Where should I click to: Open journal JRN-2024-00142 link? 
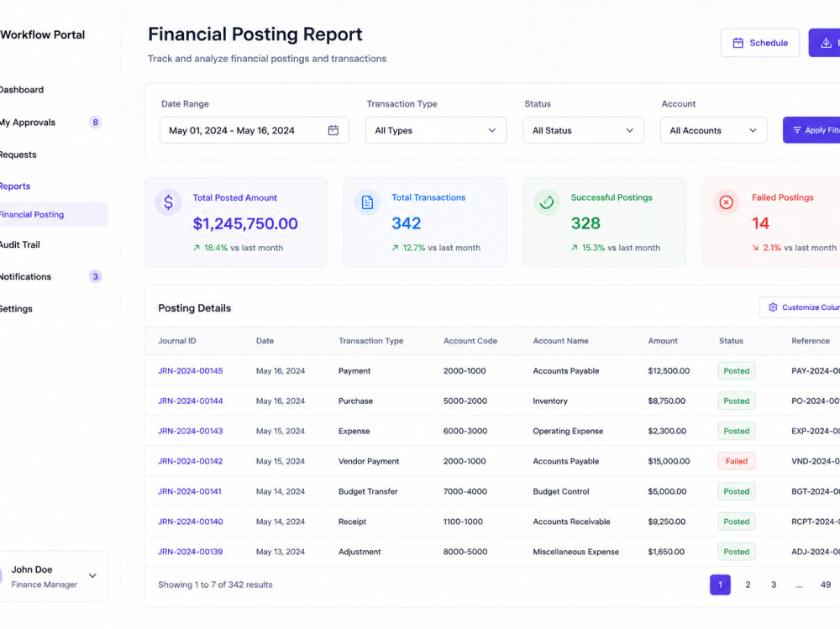point(190,461)
